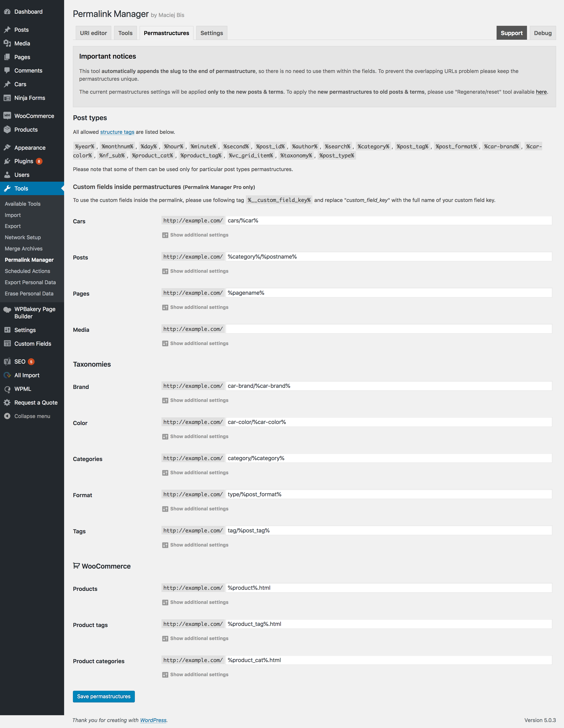This screenshot has width=564, height=728.
Task: Open the Settings tab of Permalink Manager
Action: (x=211, y=33)
